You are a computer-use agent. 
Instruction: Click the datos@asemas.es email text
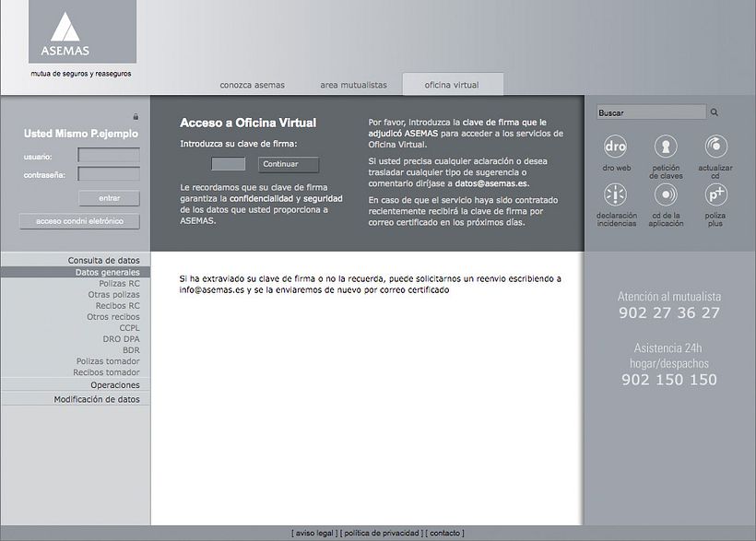[491, 183]
